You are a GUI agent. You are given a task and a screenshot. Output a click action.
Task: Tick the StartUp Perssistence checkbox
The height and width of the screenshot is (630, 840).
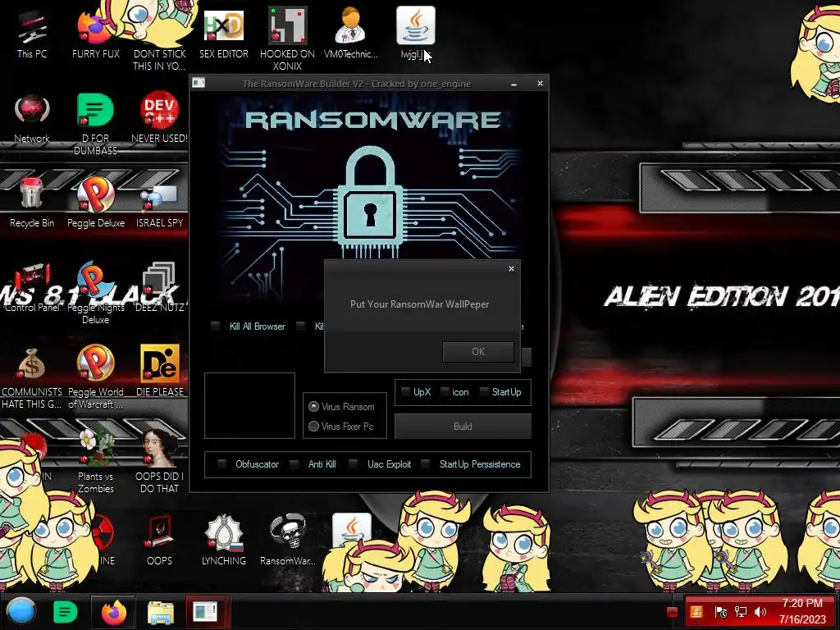pyautogui.click(x=426, y=464)
